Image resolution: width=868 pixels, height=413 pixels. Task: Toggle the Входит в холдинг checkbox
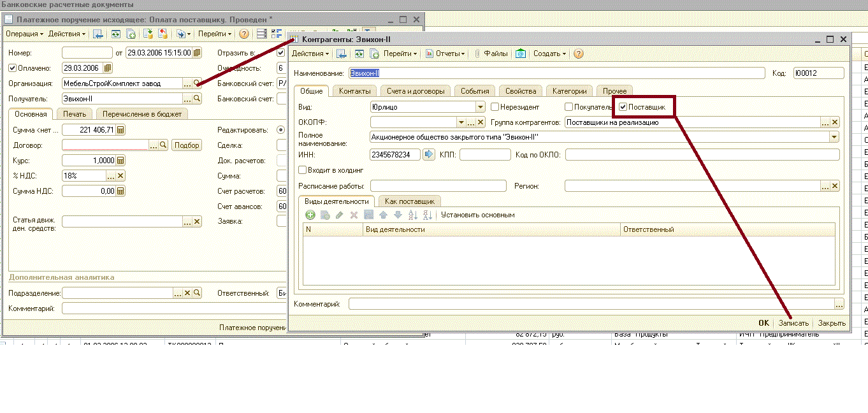[303, 170]
